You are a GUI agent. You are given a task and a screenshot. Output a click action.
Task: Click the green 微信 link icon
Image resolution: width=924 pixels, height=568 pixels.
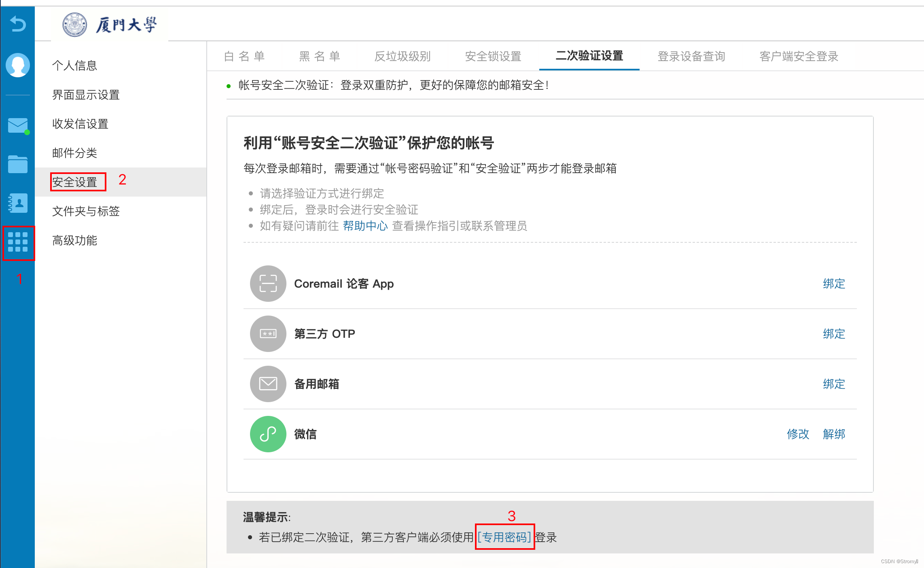tap(268, 434)
